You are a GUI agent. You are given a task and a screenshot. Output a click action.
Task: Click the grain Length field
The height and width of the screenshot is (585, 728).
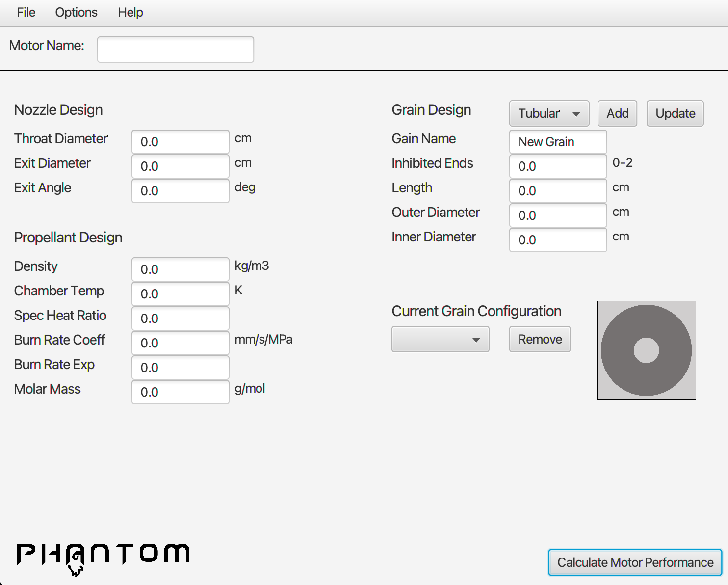pyautogui.click(x=558, y=191)
